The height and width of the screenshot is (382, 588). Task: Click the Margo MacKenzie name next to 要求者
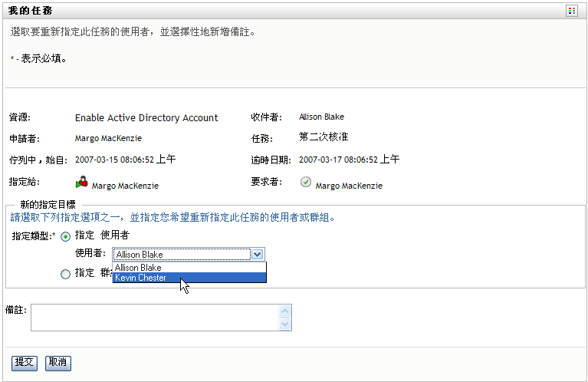pyautogui.click(x=349, y=186)
